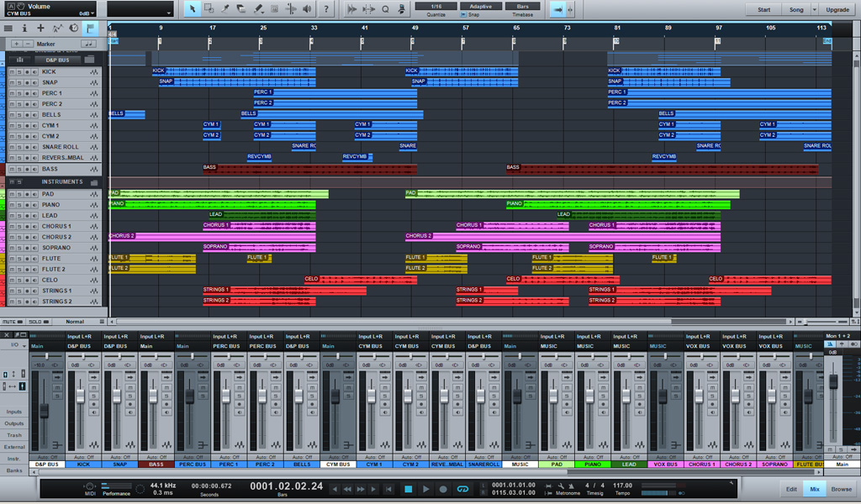Click the Add Track plus icon
This screenshot has width=861, height=504.
click(40, 28)
